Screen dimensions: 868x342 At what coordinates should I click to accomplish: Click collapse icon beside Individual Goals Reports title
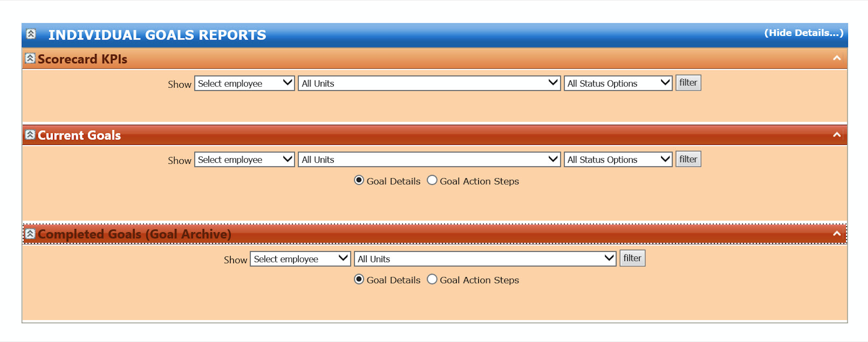click(31, 34)
